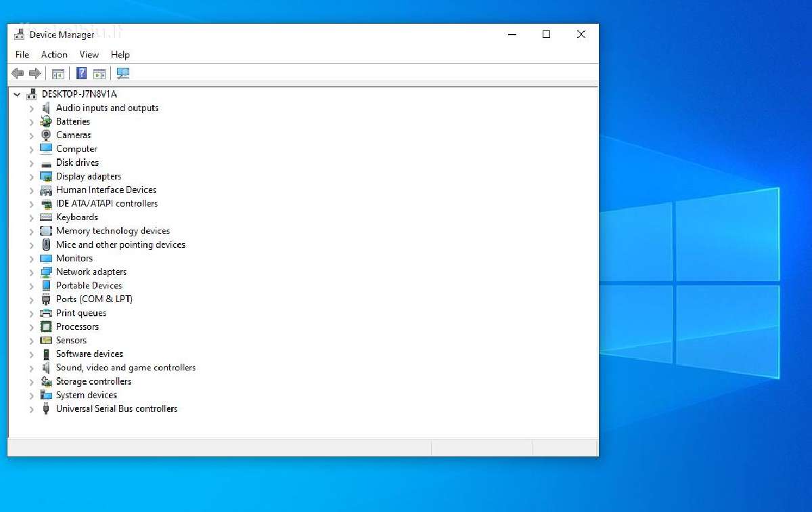Select the Batteries icon in device tree
812x512 pixels.
tap(46, 121)
